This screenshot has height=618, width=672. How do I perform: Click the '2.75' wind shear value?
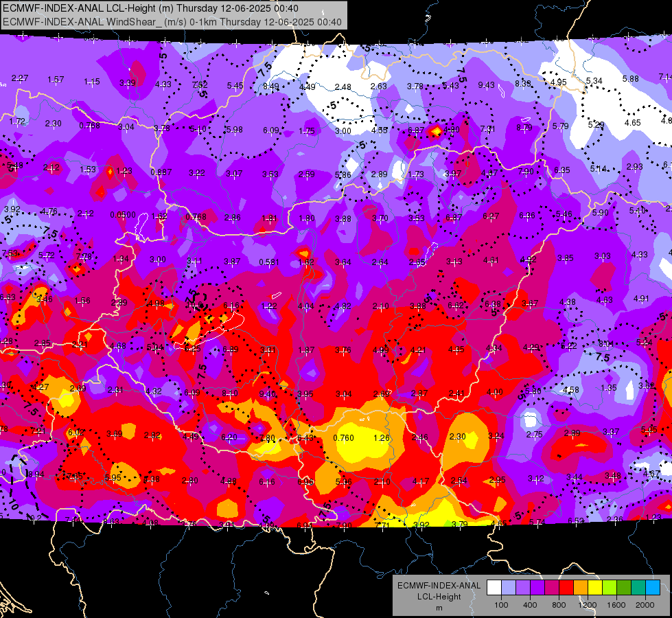535,435
